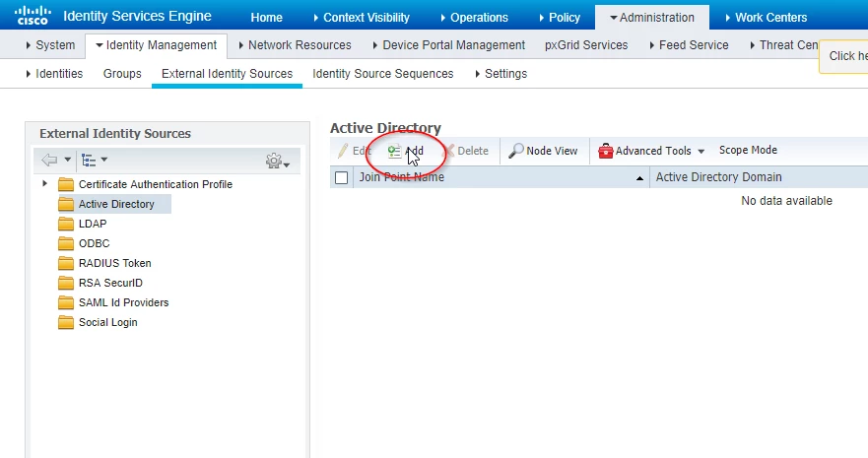Select SAML Id Providers in the tree
Screen dimensions: 868x458
click(x=123, y=302)
